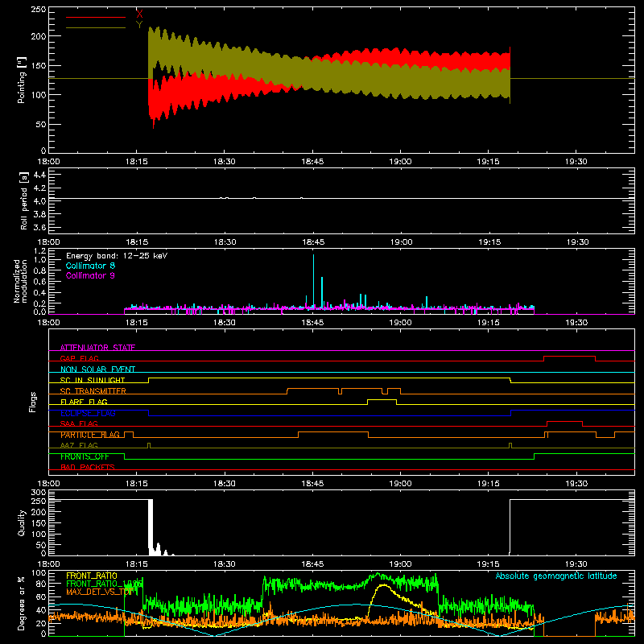Click the 300 value on the Quality axis
The width and height of the screenshot is (644, 644).
click(39, 492)
